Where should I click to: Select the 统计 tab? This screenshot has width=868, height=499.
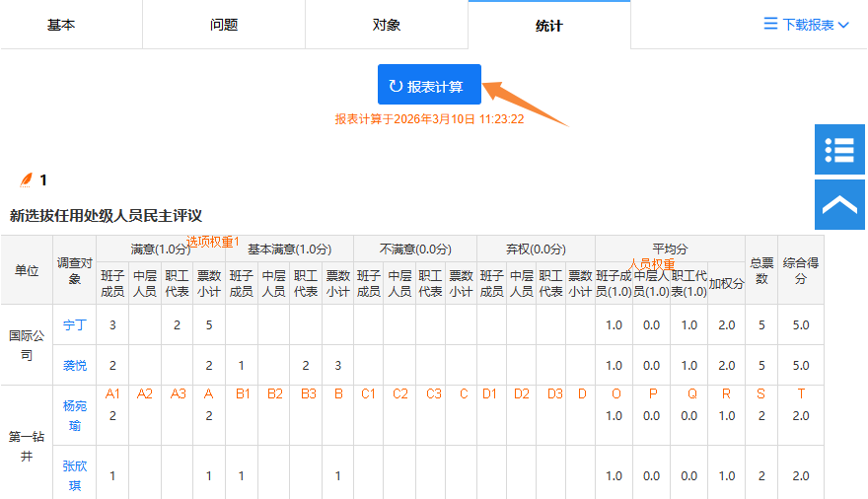tap(549, 26)
